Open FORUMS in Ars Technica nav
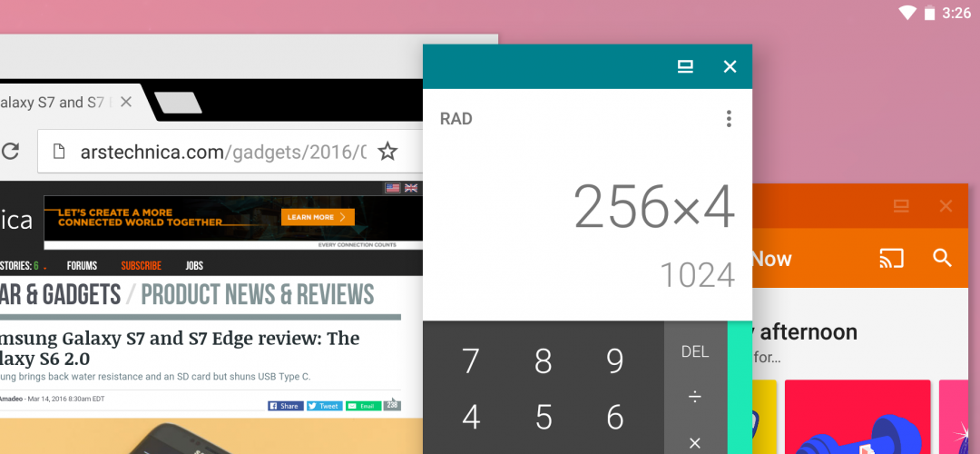This screenshot has width=980, height=454. click(x=82, y=266)
